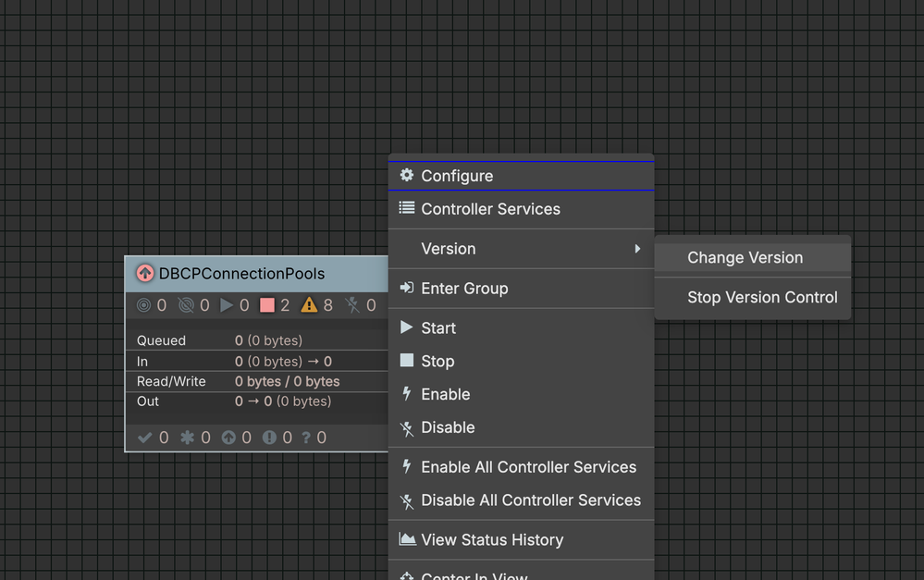Click the stopped count "2"
The height and width of the screenshot is (580, 924).
pyautogui.click(x=285, y=304)
